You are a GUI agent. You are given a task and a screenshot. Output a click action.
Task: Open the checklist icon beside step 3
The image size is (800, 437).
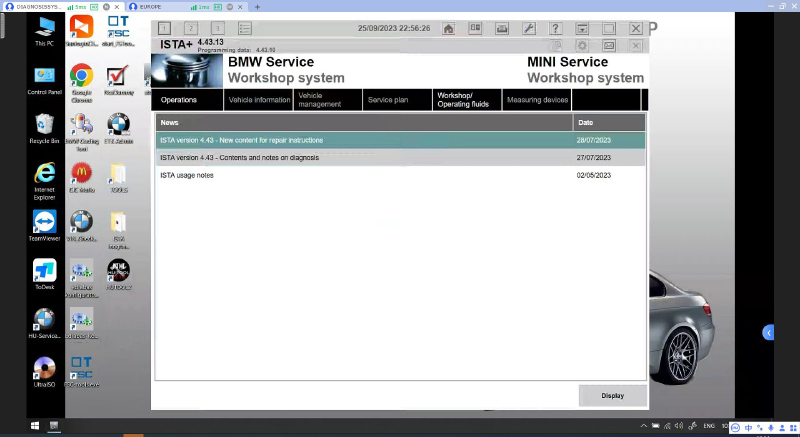tap(245, 29)
